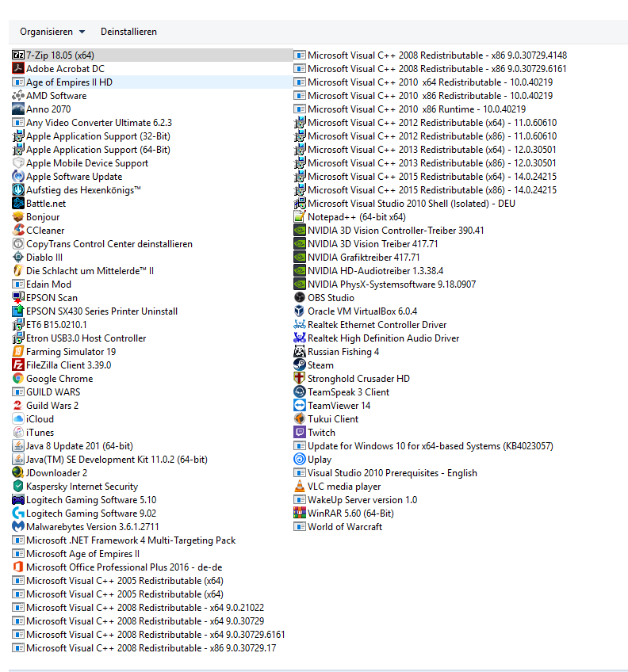Click 'Logitech Gaming Software 5.10'
Image resolution: width=628 pixels, height=672 pixels.
tap(85, 500)
